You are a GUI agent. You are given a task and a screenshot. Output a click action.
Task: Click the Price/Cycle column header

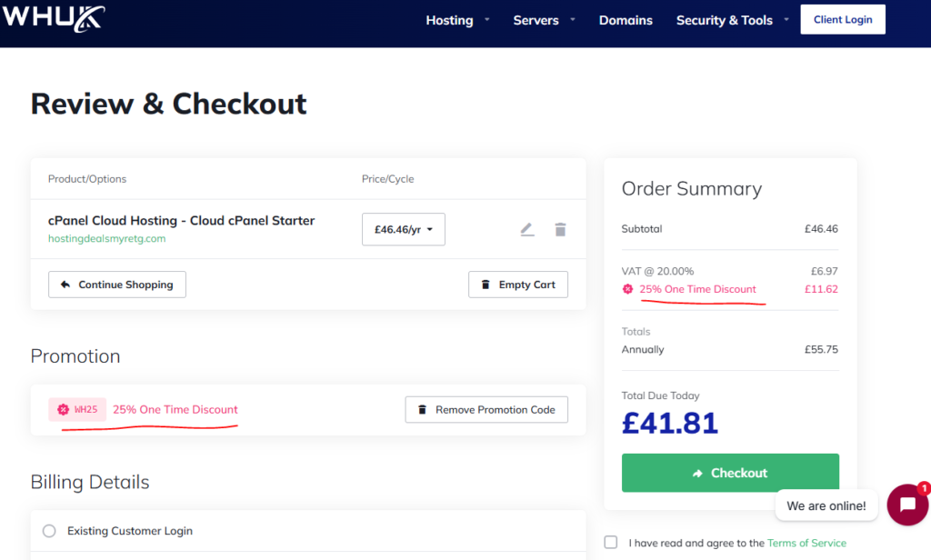pyautogui.click(x=387, y=179)
